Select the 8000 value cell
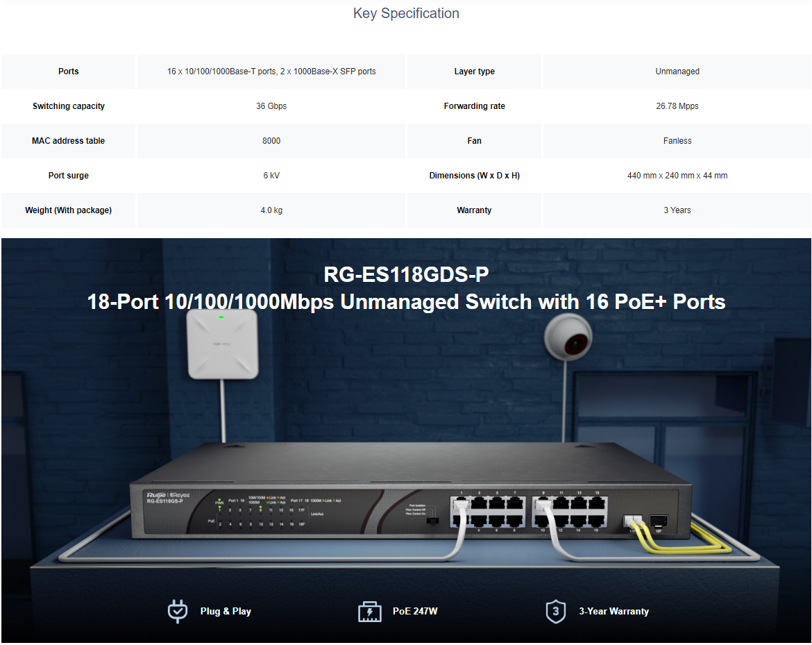 coord(271,141)
